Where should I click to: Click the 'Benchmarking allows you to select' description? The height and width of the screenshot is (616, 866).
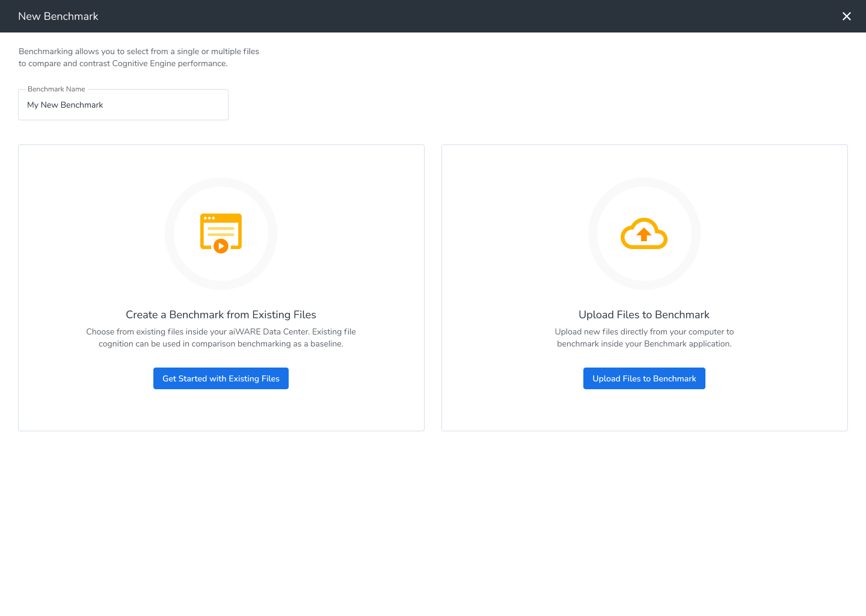(139, 57)
